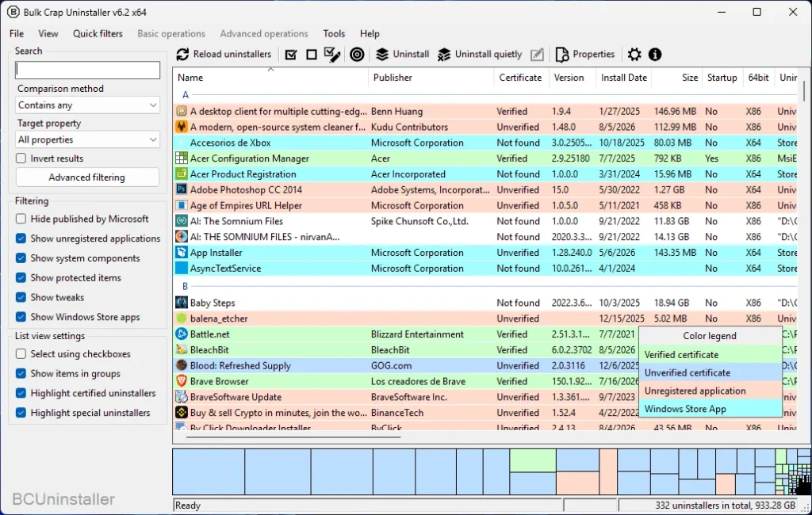Uncheck Show Windows Store apps
812x515 pixels.
[x=21, y=317]
